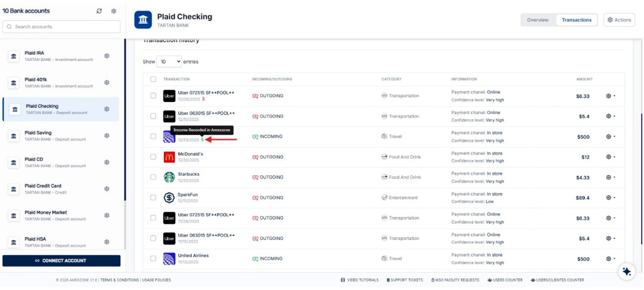Image resolution: width=644 pixels, height=290 pixels.
Task: Click the gear icon beside Plaid IRA
Action: [107, 56]
